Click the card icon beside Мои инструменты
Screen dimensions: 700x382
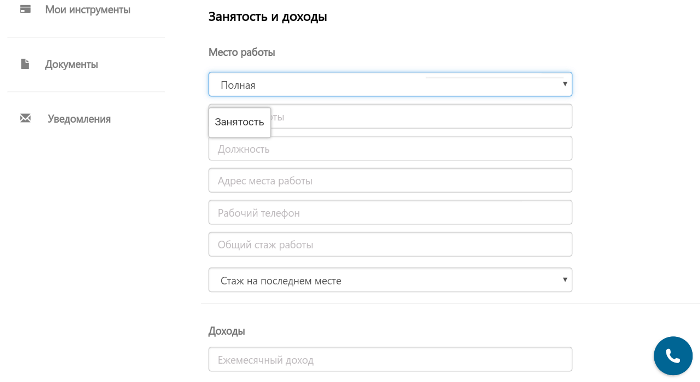(x=25, y=9)
